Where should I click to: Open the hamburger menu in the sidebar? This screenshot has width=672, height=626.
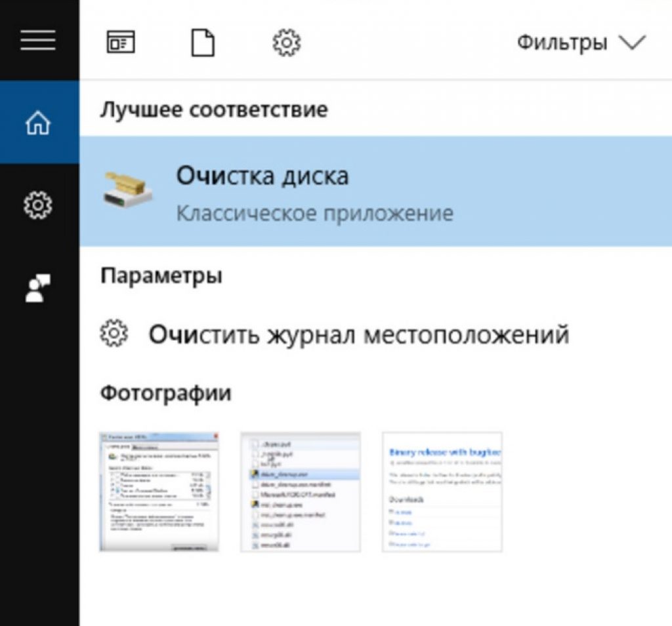pos(38,40)
